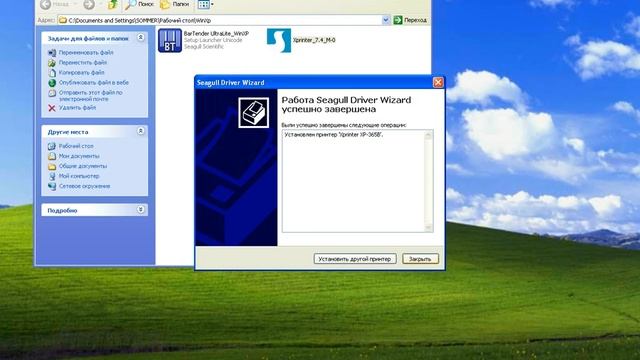Click the Go (Переход) button

[410, 20]
